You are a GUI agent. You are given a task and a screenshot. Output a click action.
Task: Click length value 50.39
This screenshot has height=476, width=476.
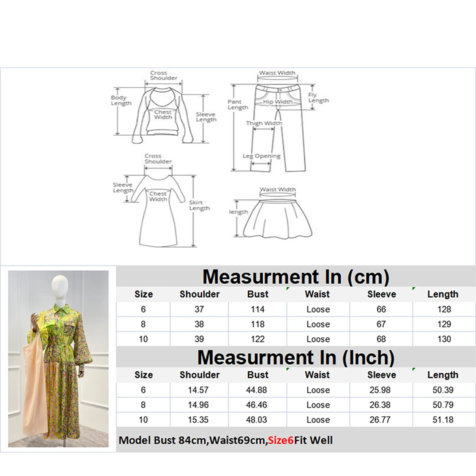[443, 390]
